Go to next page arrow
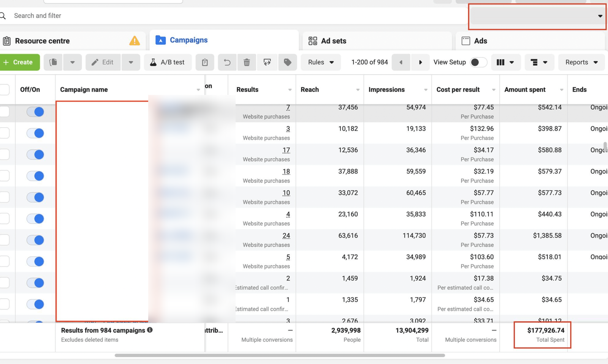Viewport: 608px width, 364px height. point(420,62)
